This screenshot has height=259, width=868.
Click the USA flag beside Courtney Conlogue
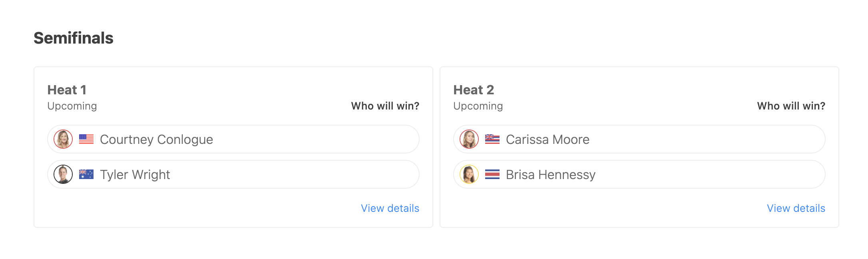[x=86, y=139]
